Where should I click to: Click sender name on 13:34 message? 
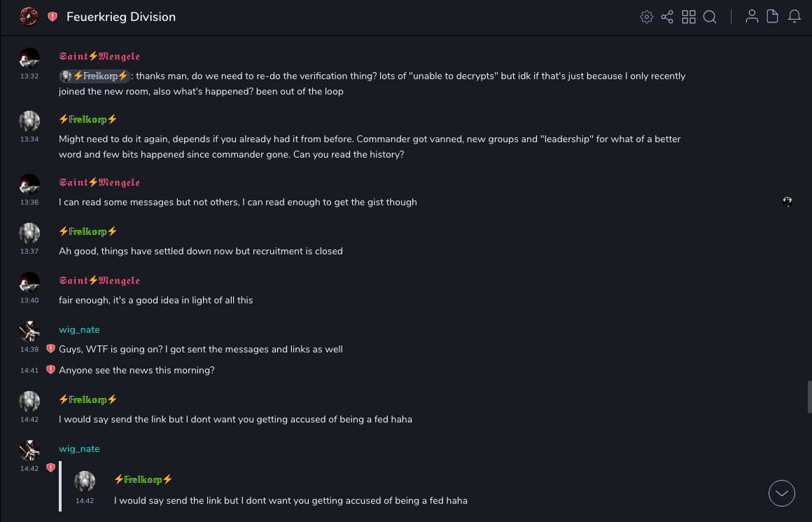(x=87, y=119)
